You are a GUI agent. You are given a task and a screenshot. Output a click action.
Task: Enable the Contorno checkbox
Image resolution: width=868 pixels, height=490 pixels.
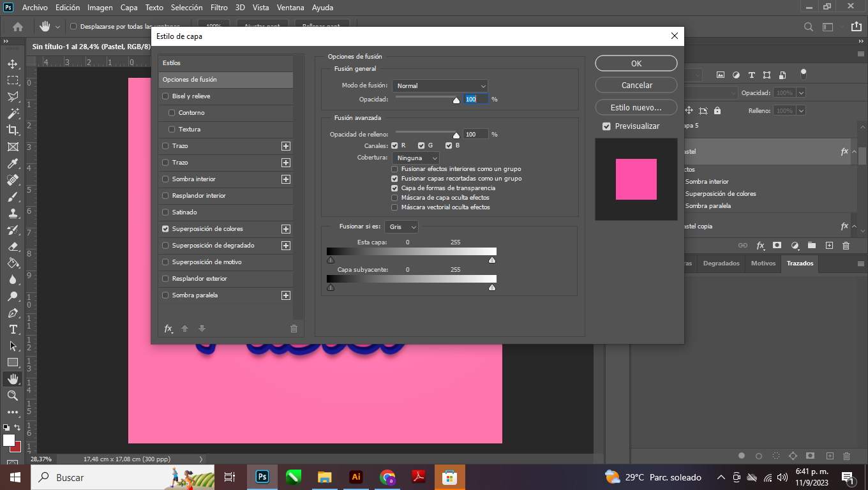pyautogui.click(x=172, y=113)
